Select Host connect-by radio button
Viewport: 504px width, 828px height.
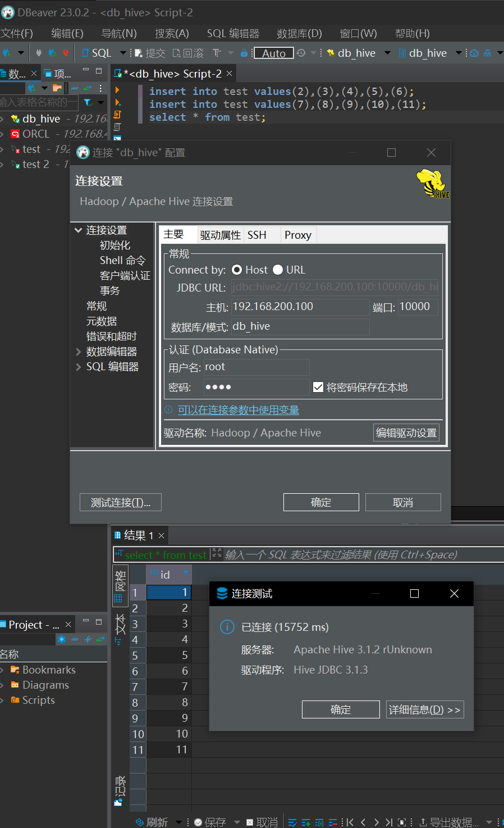237,270
